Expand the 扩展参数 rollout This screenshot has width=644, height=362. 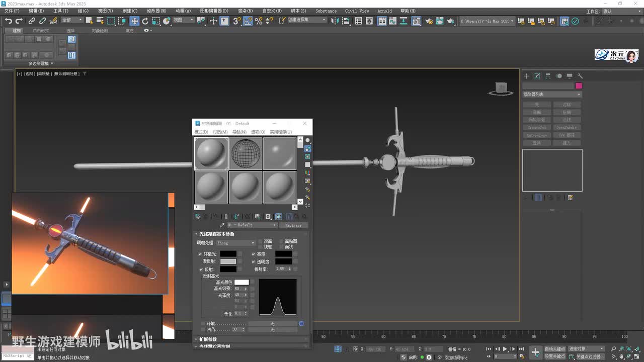point(208,339)
